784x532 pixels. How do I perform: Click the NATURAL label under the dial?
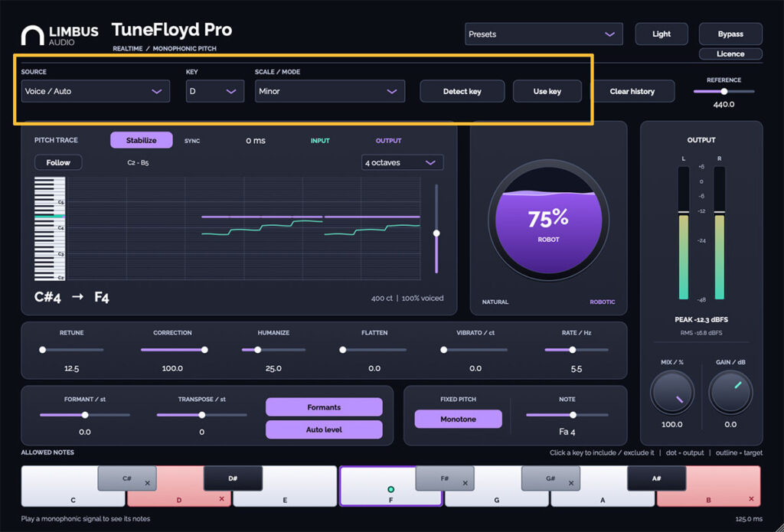click(x=495, y=302)
